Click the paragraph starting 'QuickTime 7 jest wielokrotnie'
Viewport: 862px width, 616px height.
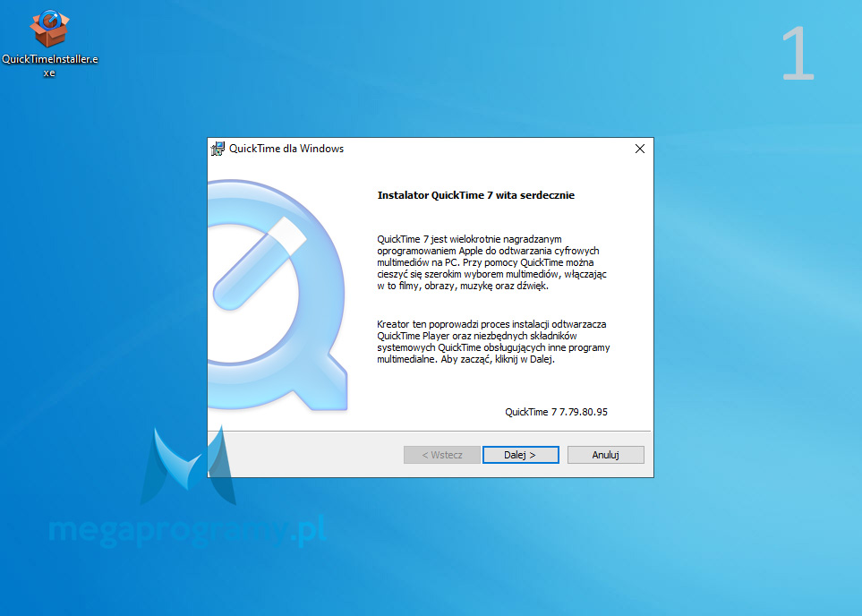tap(492, 262)
